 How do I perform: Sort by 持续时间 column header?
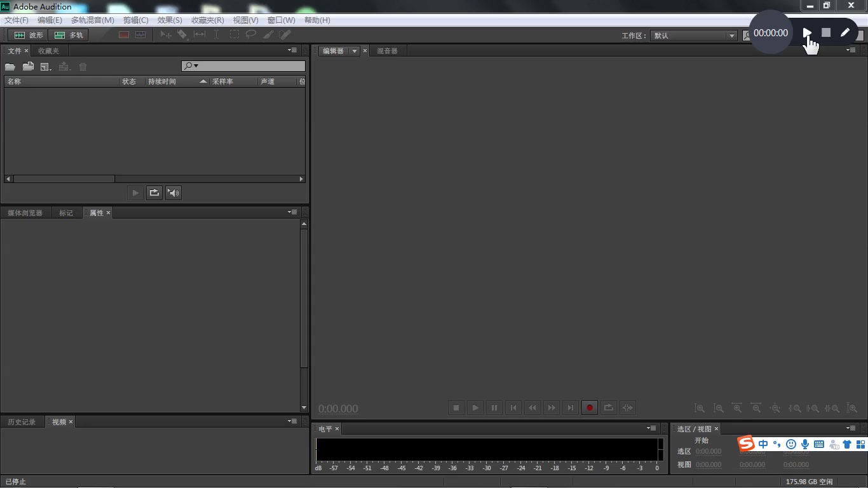pos(177,81)
